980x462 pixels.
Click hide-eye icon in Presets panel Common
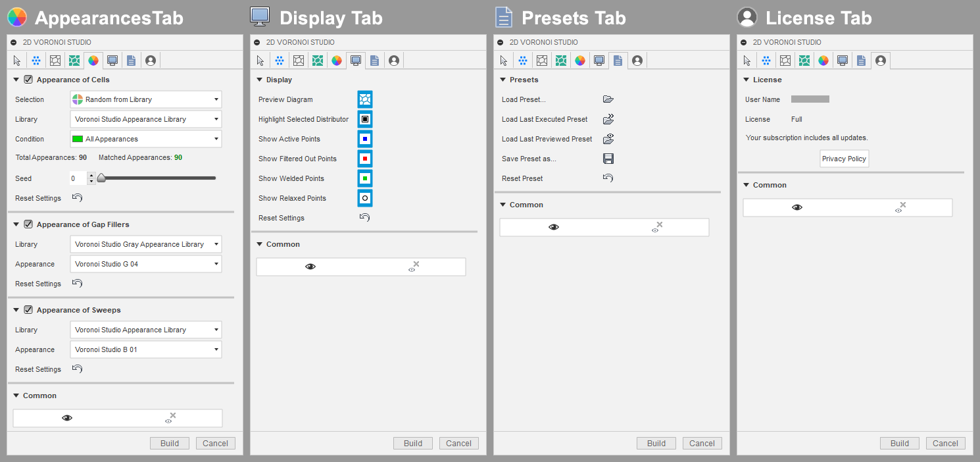(x=658, y=227)
